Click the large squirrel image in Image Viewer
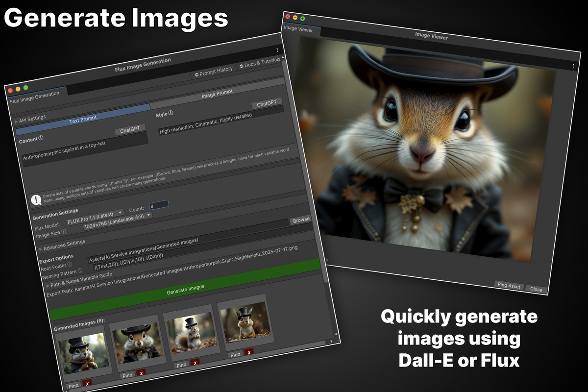This screenshot has height=392, width=588. click(x=426, y=148)
